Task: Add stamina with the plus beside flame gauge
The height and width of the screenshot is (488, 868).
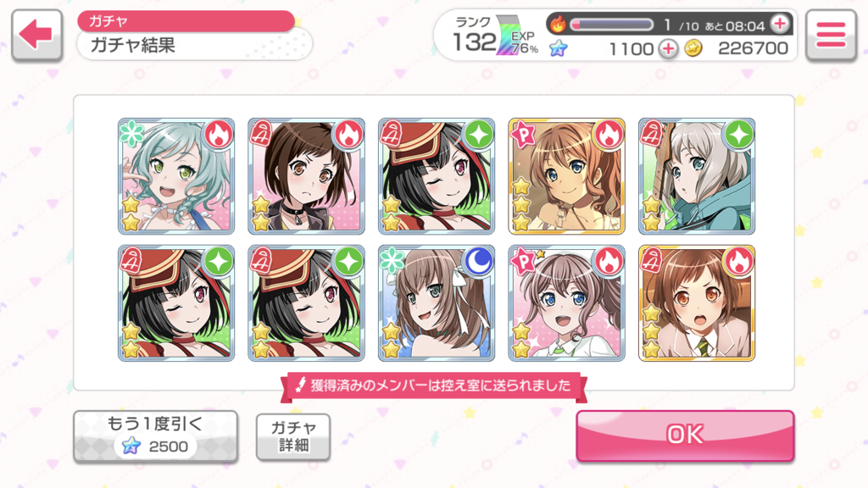Action: (780, 24)
